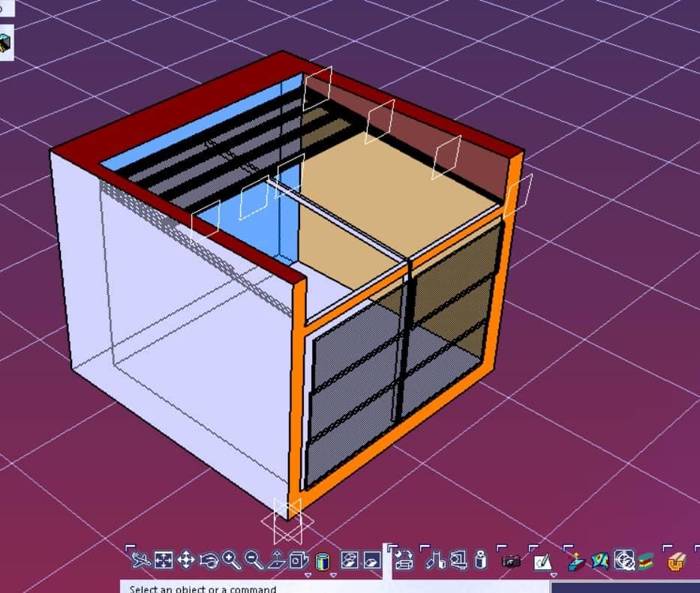This screenshot has width=700, height=593.
Task: Click the Capture camera icon
Action: click(x=511, y=561)
